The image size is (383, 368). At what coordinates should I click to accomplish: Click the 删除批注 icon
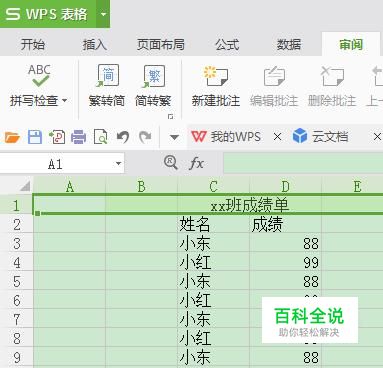click(x=332, y=76)
